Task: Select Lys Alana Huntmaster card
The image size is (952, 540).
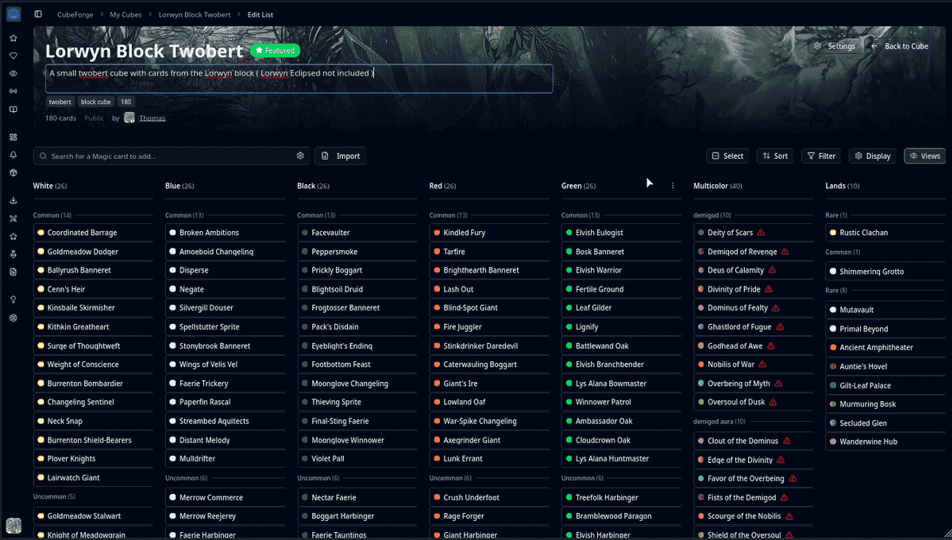Action: tap(621, 459)
